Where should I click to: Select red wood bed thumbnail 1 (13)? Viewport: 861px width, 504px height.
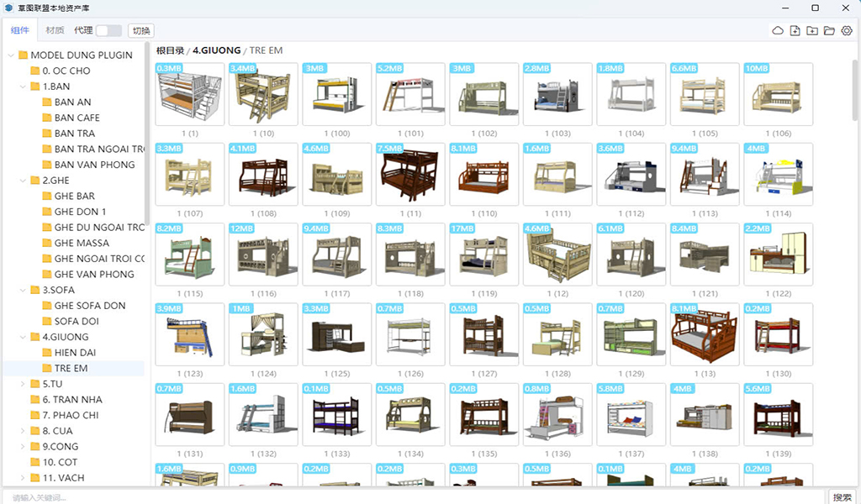point(705,334)
